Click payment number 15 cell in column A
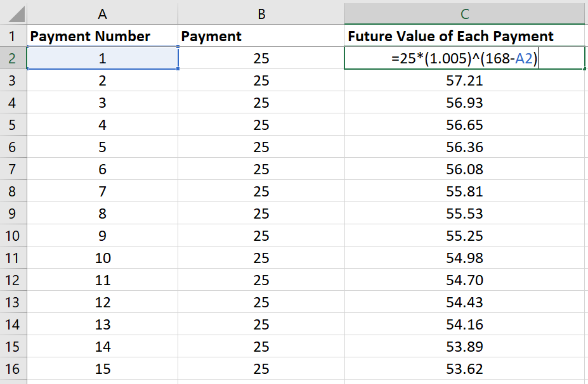This screenshot has width=588, height=384. (102, 369)
